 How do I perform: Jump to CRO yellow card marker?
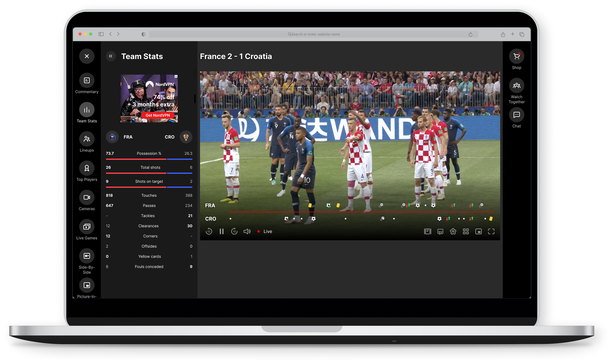[491, 218]
